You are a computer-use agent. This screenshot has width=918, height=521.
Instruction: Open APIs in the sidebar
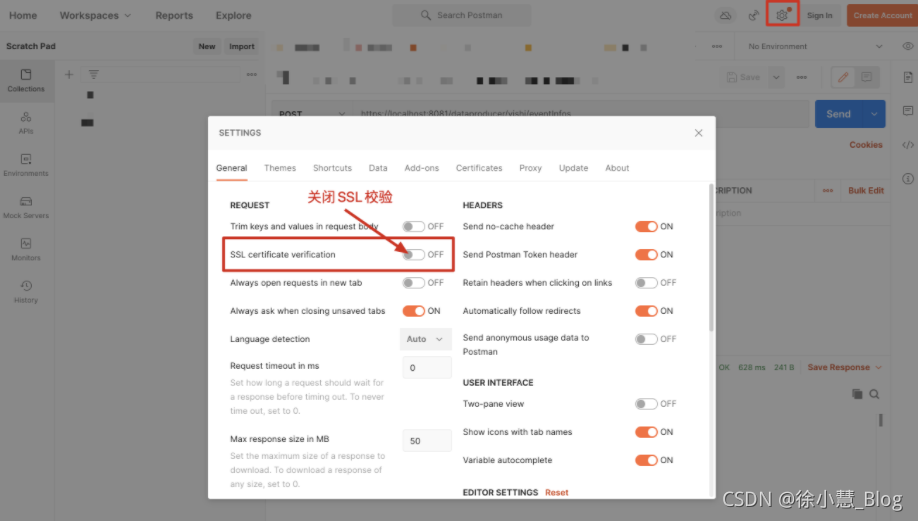coord(26,123)
